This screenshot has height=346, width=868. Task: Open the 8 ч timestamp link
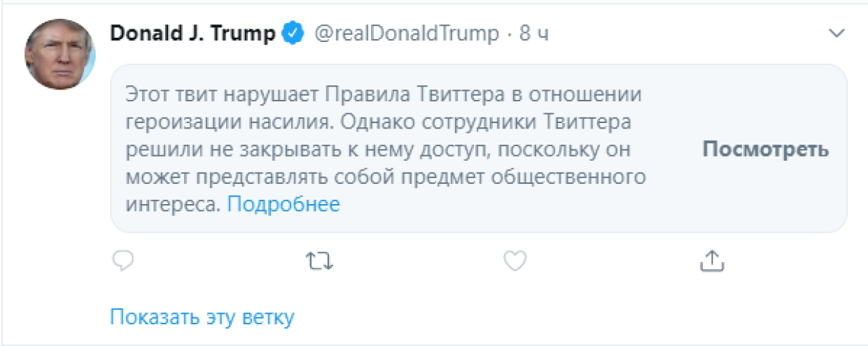534,34
